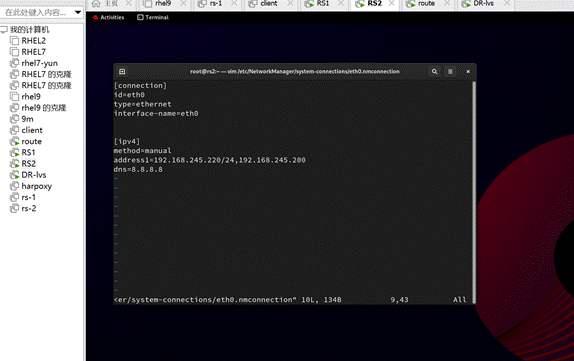This screenshot has height=361, width=574.
Task: Click the terminal title bar path text
Action: click(x=295, y=72)
